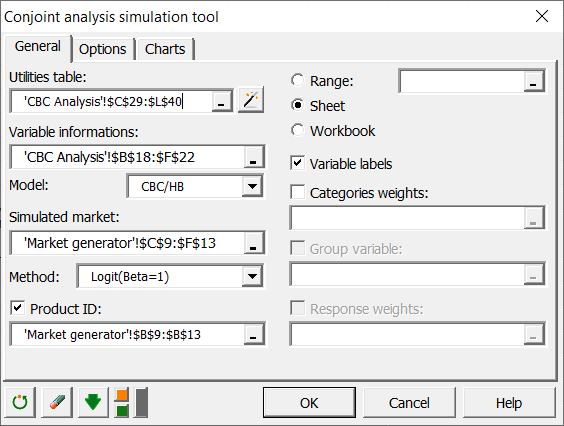Click the Model label
Image resolution: width=564 pixels, height=426 pixels.
click(x=29, y=185)
